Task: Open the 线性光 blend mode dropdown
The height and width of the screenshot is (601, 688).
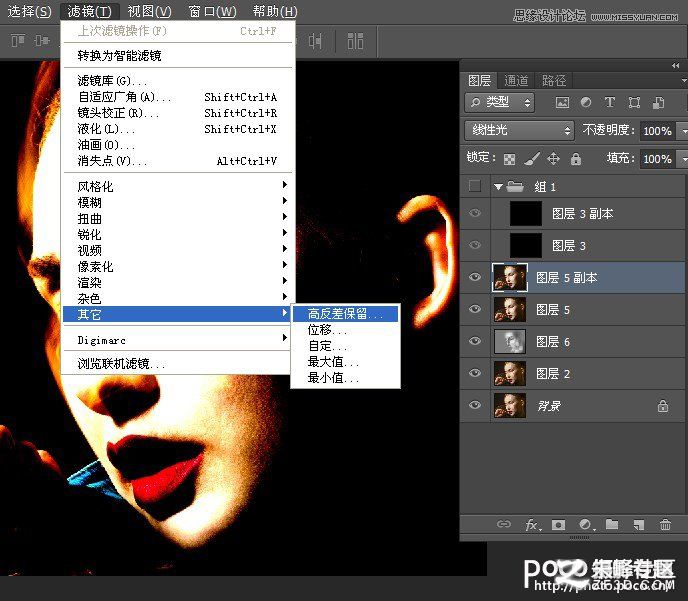Action: point(520,130)
